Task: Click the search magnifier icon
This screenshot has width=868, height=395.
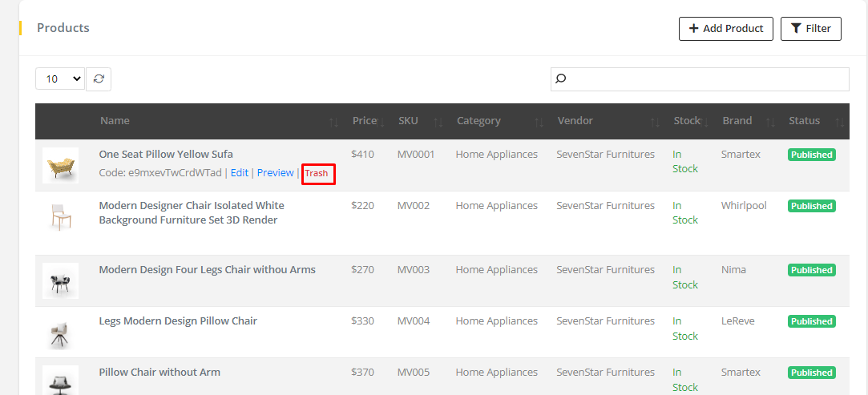Action: click(x=561, y=79)
